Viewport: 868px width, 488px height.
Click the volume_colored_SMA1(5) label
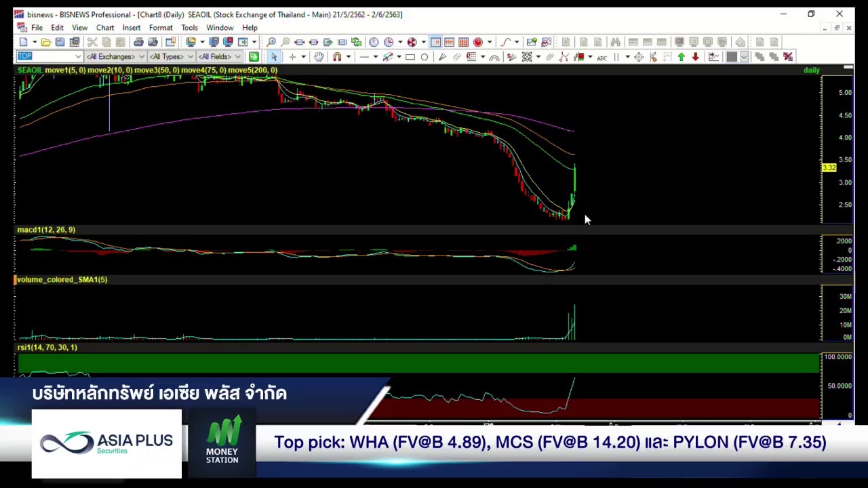tap(62, 279)
